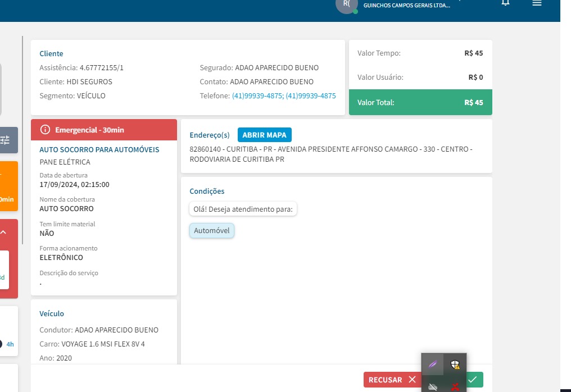Click the OneDrive cloud tray icon
Viewport: 571px width, 392px height.
click(432, 386)
